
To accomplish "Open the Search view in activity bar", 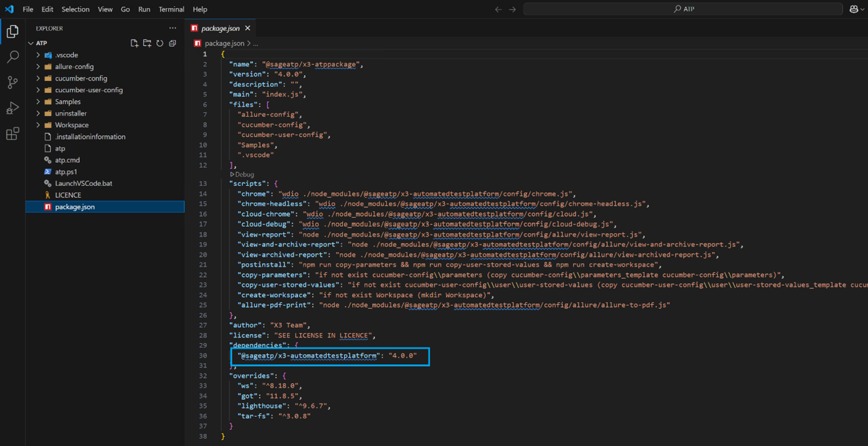I will 13,57.
